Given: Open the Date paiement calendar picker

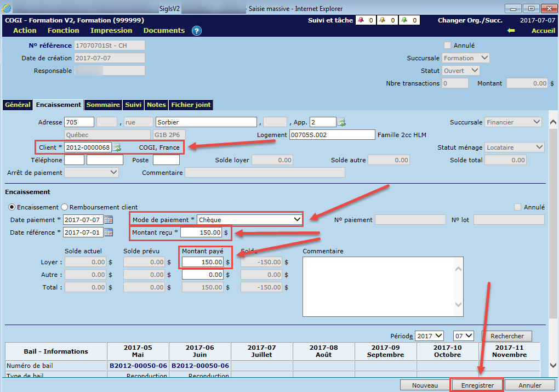Looking at the screenshot, I should pos(109,220).
